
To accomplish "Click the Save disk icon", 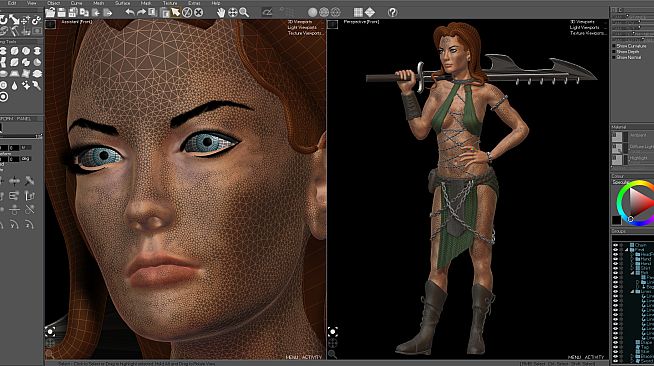I will point(62,13).
